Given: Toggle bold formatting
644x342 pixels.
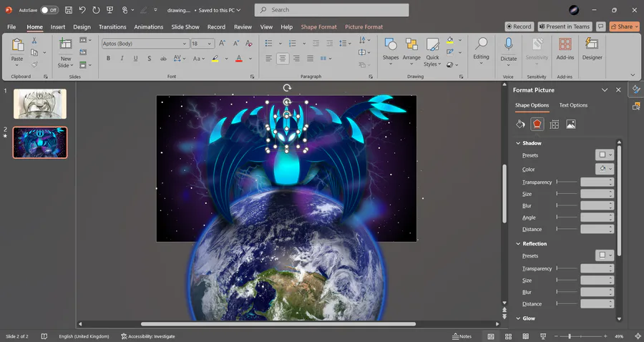Looking at the screenshot, I should point(108,59).
